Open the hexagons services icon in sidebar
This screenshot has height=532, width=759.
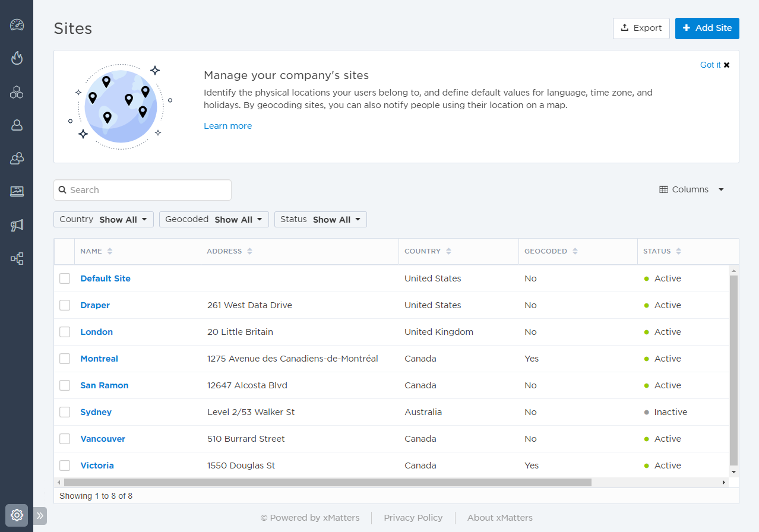(17, 92)
